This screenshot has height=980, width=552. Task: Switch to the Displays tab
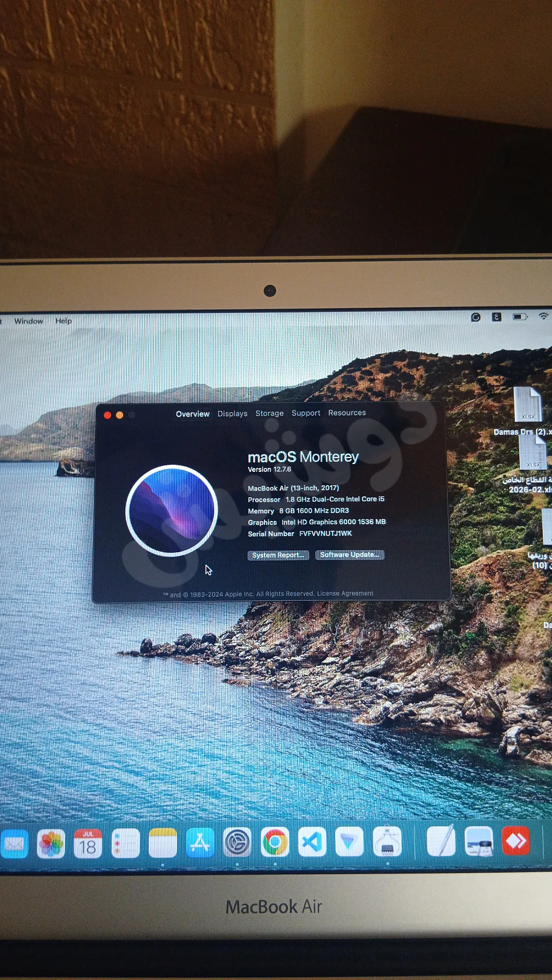click(x=232, y=414)
